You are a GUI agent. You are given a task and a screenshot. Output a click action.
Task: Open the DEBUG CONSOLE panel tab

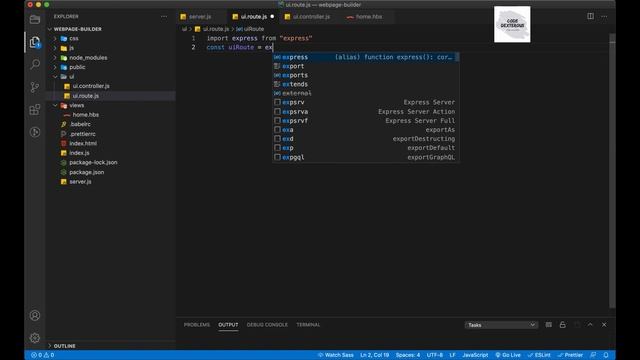[267, 325]
